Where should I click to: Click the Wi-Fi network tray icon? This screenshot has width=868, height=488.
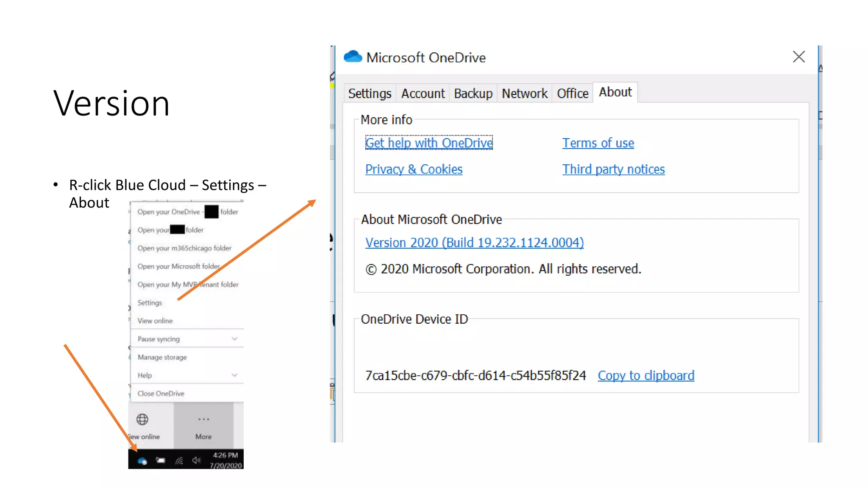tap(179, 460)
